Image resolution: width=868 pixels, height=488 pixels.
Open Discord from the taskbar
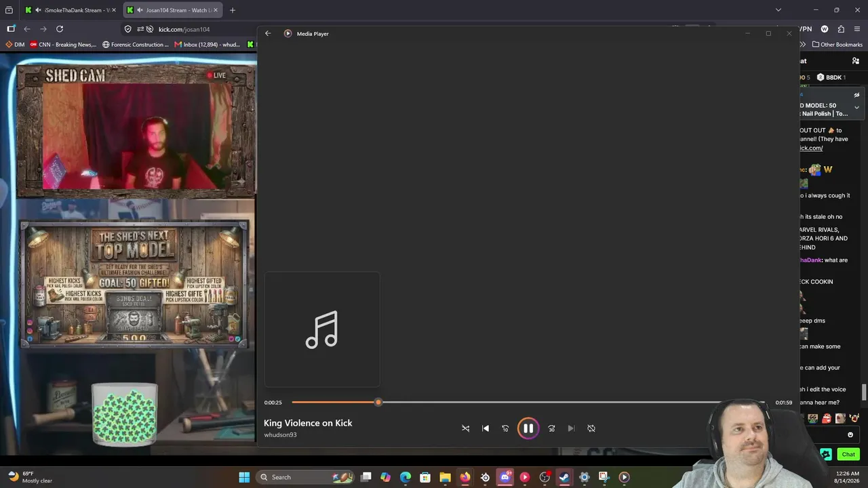click(505, 477)
